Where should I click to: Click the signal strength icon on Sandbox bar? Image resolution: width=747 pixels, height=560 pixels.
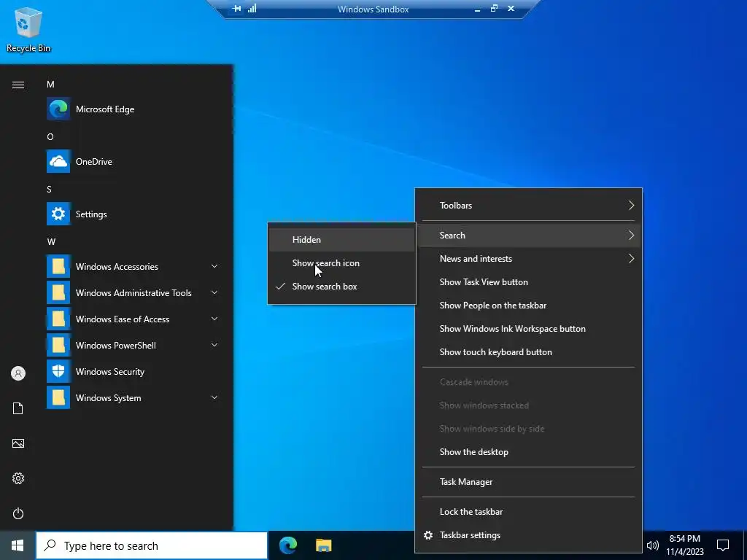(252, 8)
